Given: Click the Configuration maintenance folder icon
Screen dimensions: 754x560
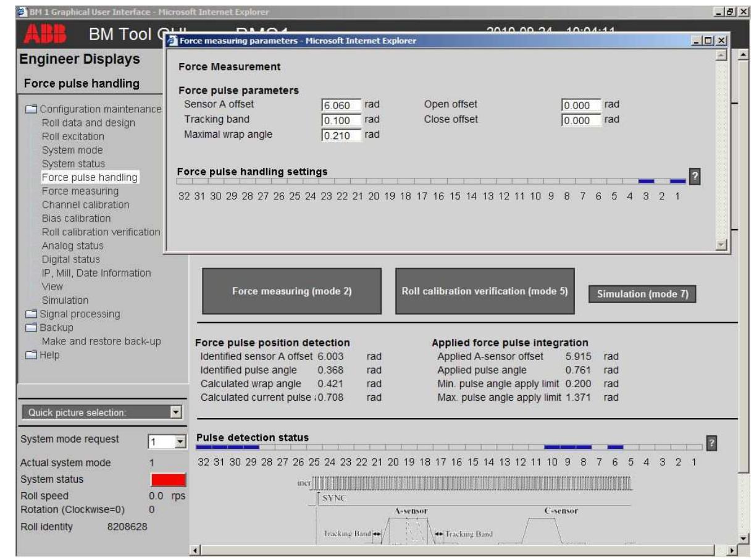Looking at the screenshot, I should click(x=31, y=109).
